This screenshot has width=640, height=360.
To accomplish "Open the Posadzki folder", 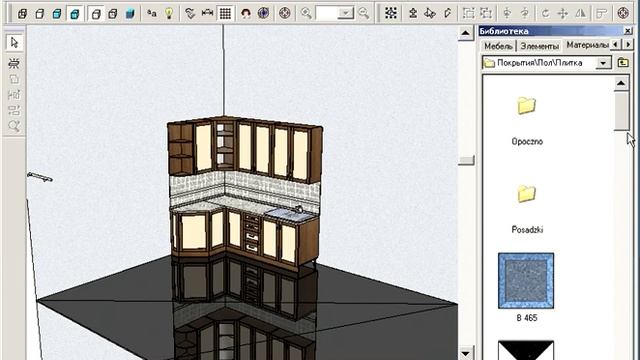I will (527, 193).
